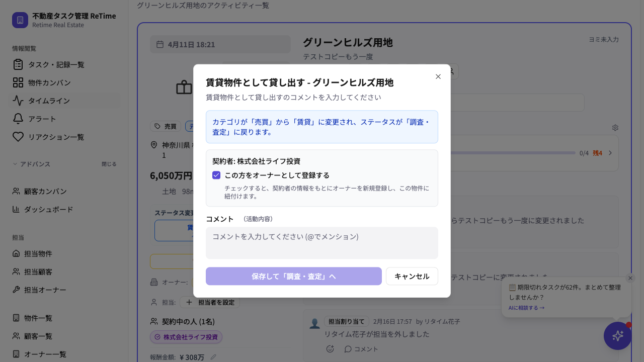Click 閉じる beside アドバンス

click(x=109, y=164)
